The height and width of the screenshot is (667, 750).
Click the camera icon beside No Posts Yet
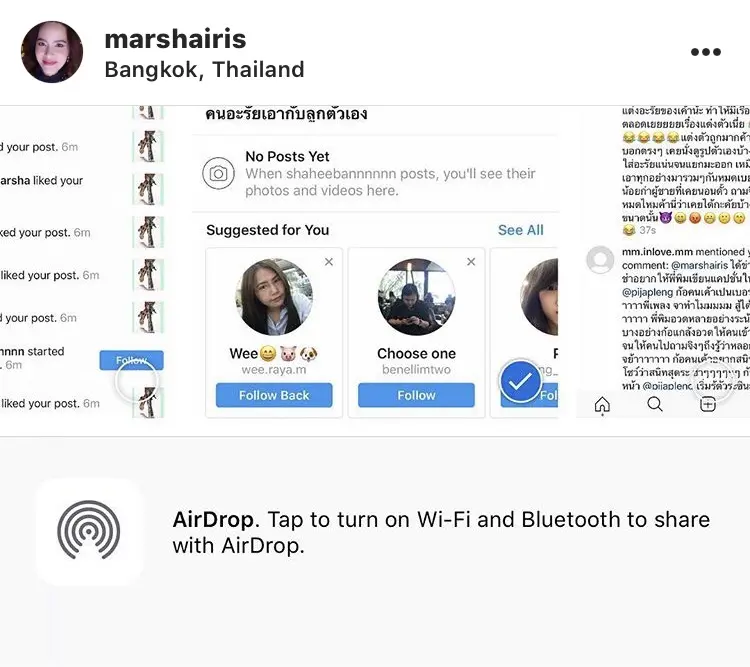tap(218, 173)
